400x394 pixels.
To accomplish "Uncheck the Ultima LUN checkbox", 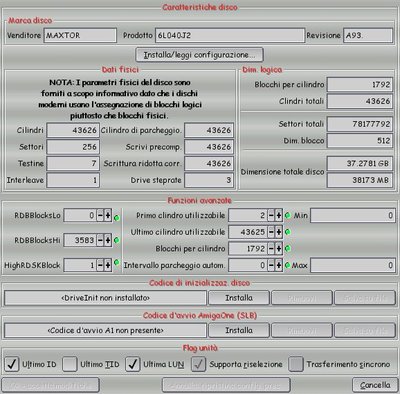I will pos(132,364).
